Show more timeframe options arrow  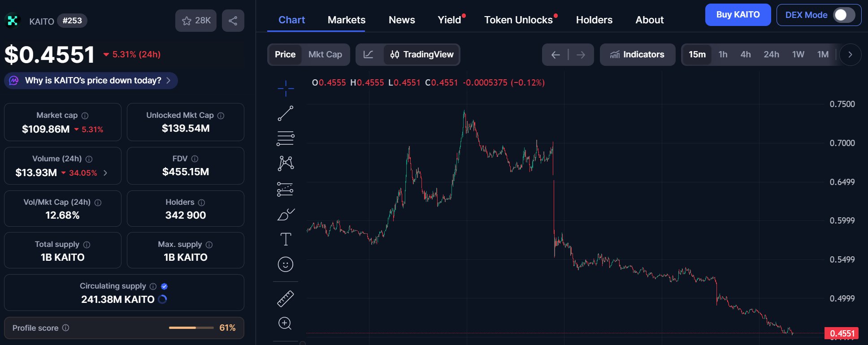850,55
